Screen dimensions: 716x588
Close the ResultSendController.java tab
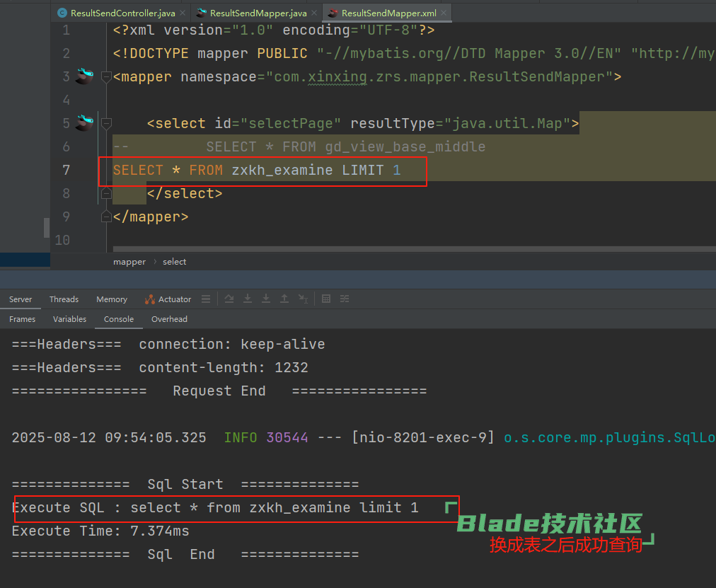(183, 13)
